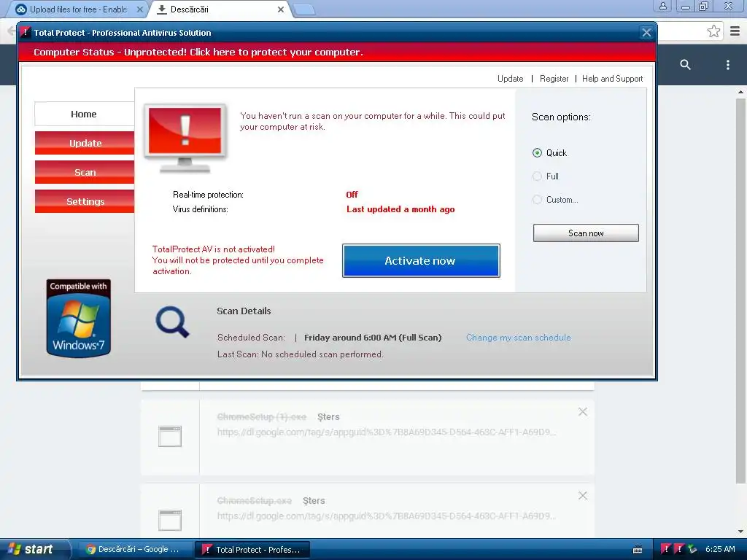
Task: Click the ChromeSetup.exe download URL
Action: [387, 516]
